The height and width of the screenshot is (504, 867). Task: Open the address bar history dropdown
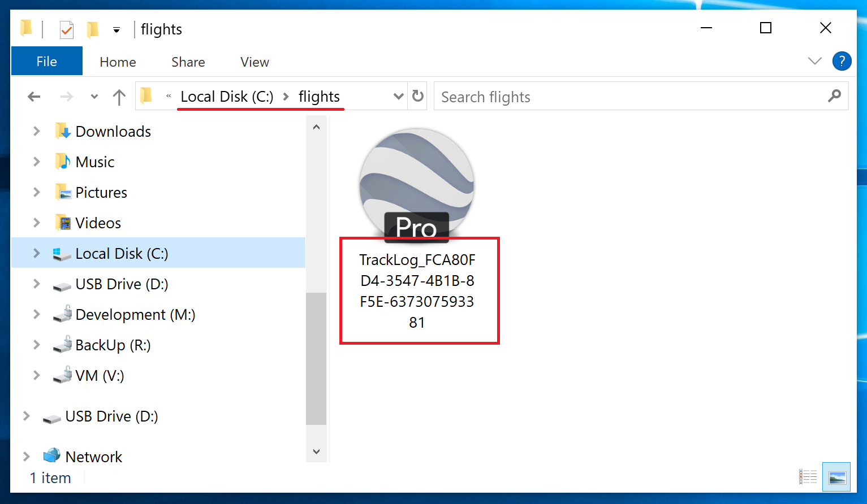click(x=398, y=97)
